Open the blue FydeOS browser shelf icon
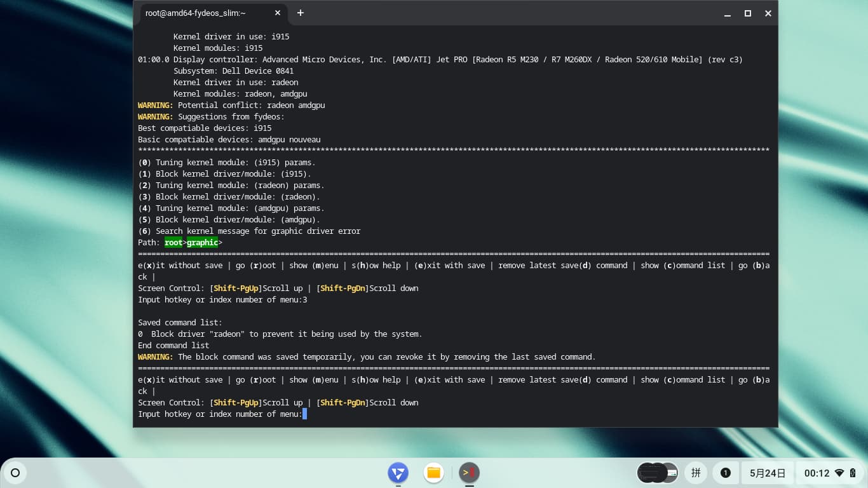Image resolution: width=868 pixels, height=488 pixels. click(x=398, y=473)
